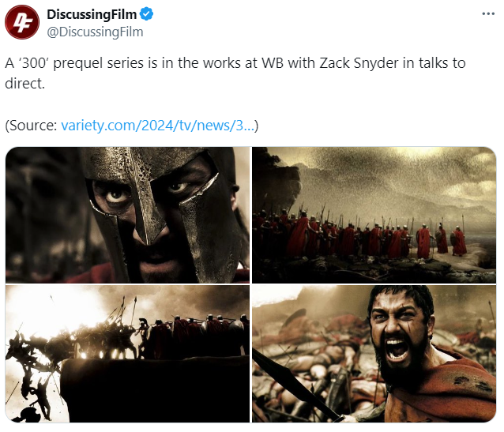Click the '(Source:' label before the link

click(x=31, y=126)
